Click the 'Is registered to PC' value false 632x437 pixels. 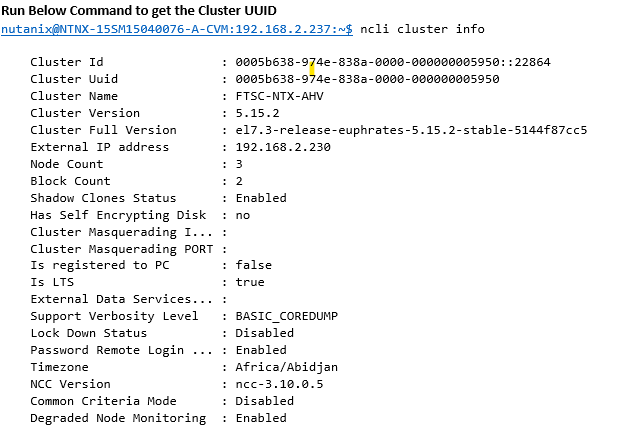pos(253,265)
